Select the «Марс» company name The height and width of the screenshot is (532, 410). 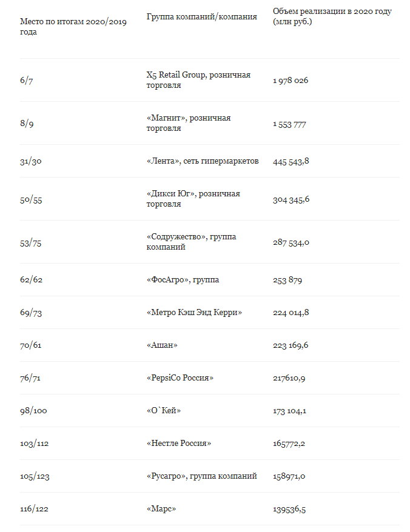click(161, 508)
